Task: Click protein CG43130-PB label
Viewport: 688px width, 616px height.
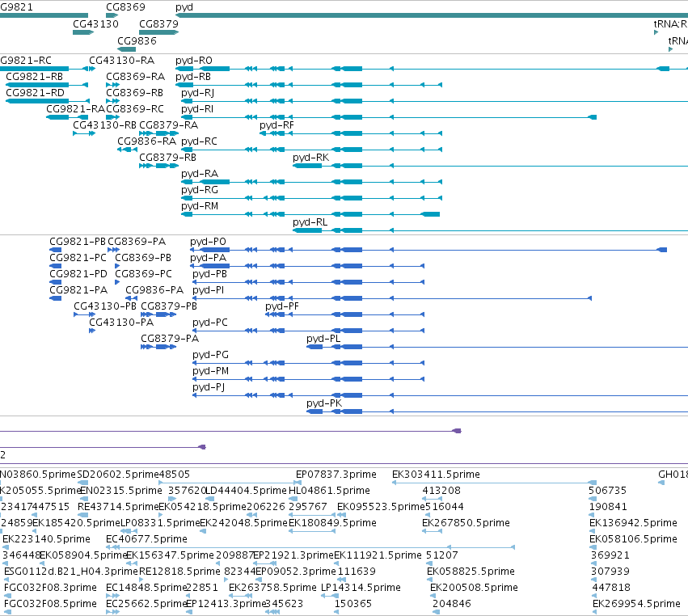Action: click(105, 306)
